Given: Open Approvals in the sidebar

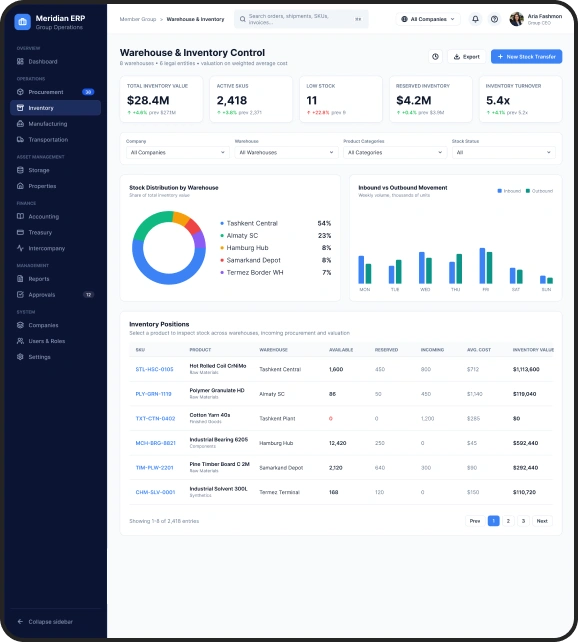Looking at the screenshot, I should [x=55, y=294].
